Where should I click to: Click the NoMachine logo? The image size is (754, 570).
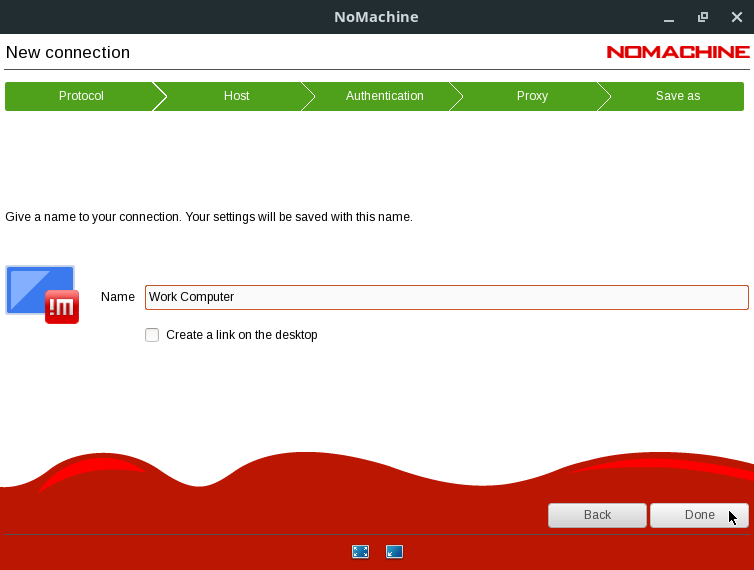678,52
